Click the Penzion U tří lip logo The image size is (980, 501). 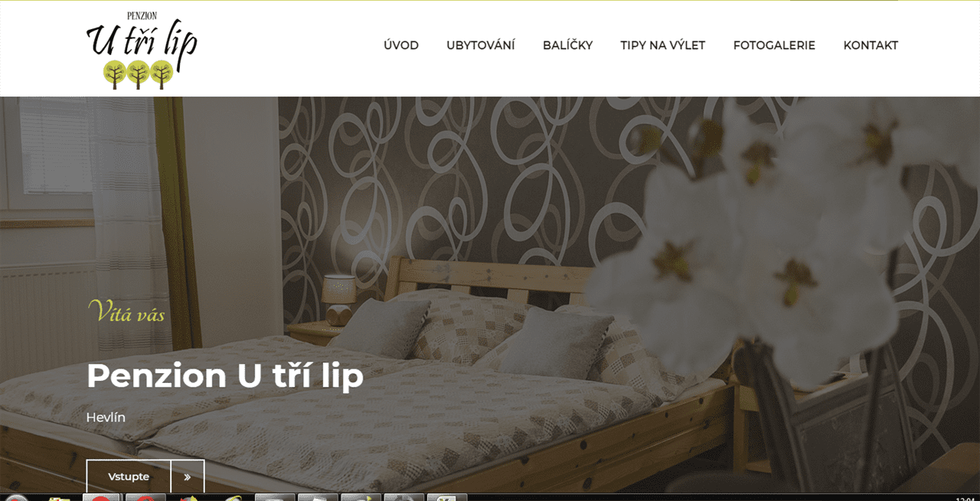click(x=142, y=49)
